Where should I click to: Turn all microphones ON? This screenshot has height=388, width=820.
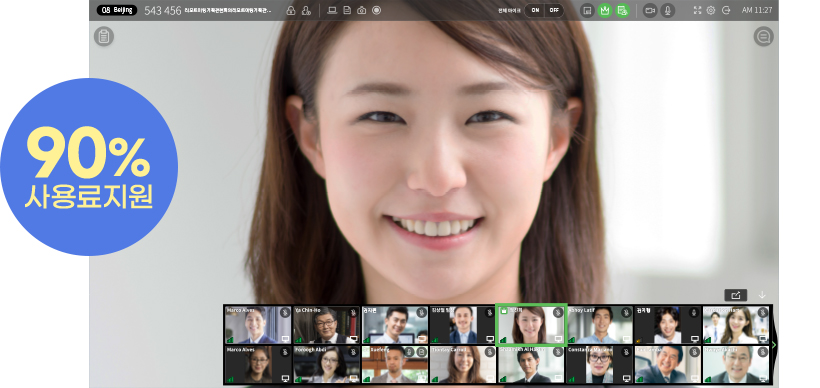[535, 10]
